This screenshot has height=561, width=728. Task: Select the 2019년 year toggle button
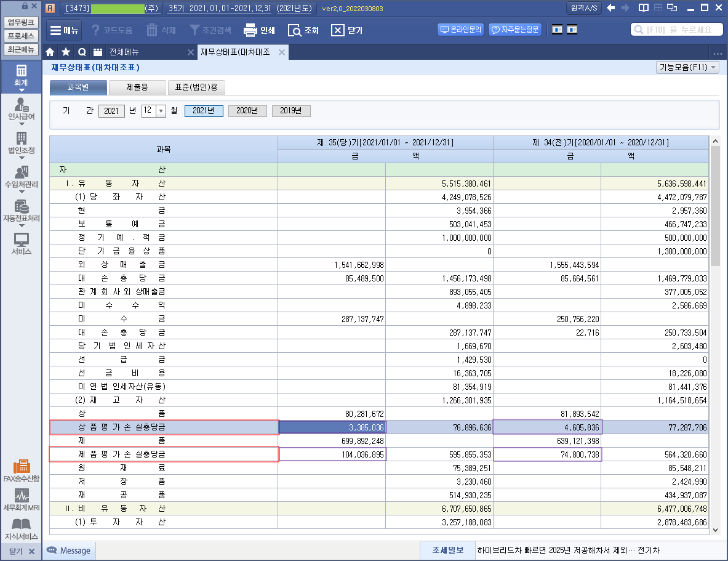(291, 111)
